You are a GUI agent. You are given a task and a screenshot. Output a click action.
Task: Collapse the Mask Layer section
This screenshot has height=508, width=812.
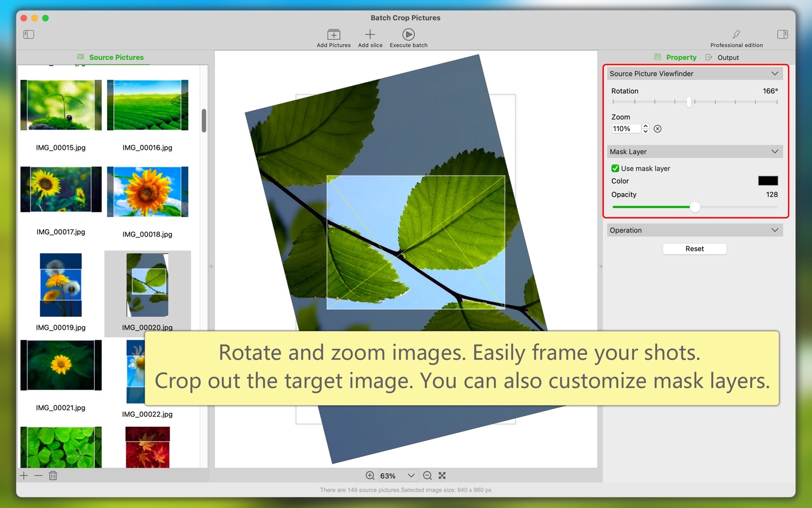pyautogui.click(x=774, y=152)
